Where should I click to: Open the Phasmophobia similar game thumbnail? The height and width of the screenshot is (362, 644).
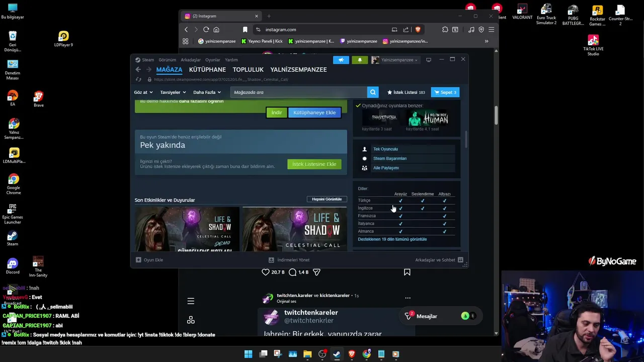pos(384,118)
